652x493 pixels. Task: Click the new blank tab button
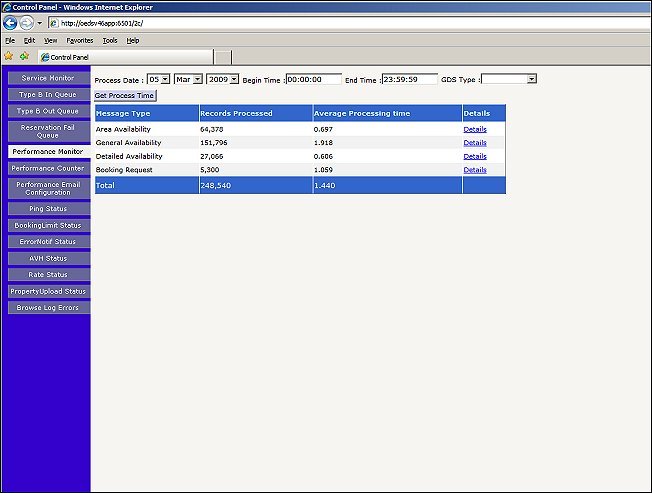click(223, 57)
